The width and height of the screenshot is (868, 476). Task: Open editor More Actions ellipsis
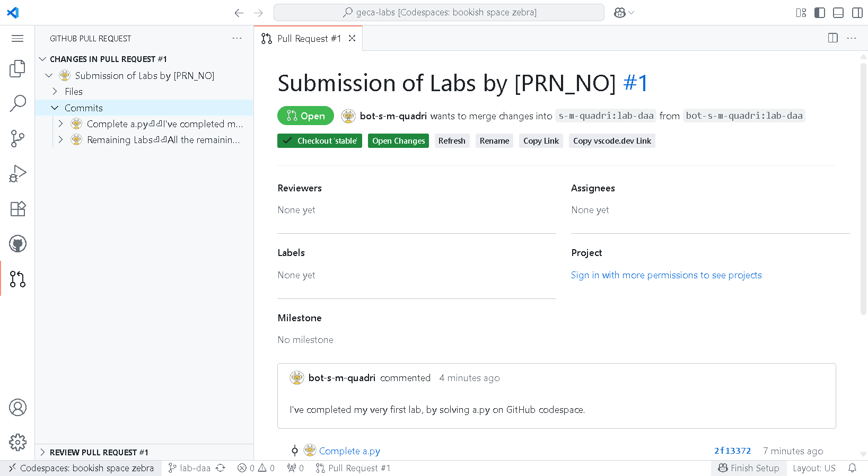click(852, 38)
